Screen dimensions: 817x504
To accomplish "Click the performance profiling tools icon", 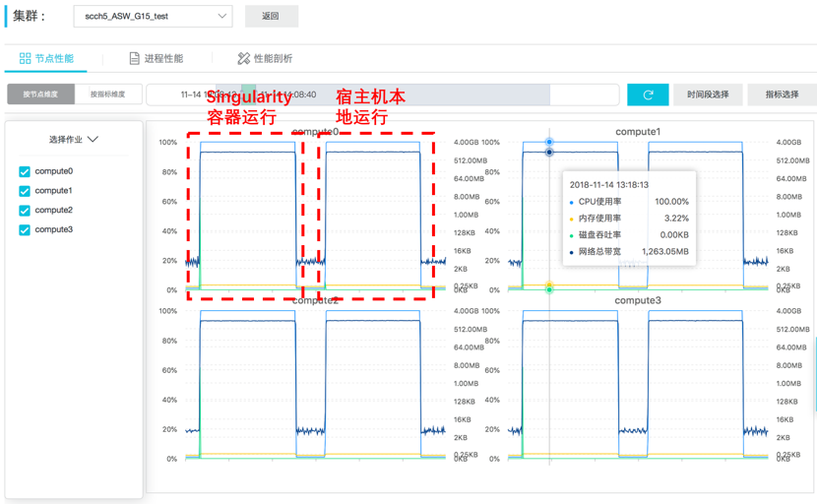I will 243,58.
